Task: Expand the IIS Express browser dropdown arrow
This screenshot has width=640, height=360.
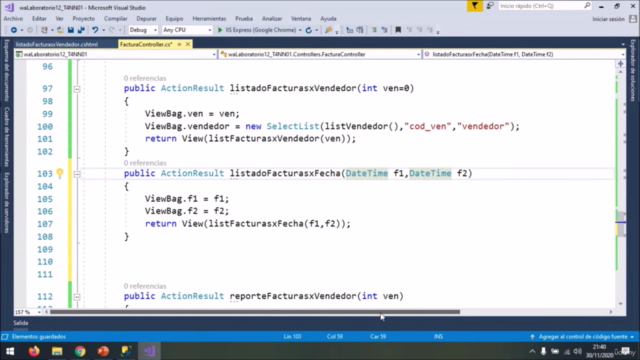Action: 300,30
